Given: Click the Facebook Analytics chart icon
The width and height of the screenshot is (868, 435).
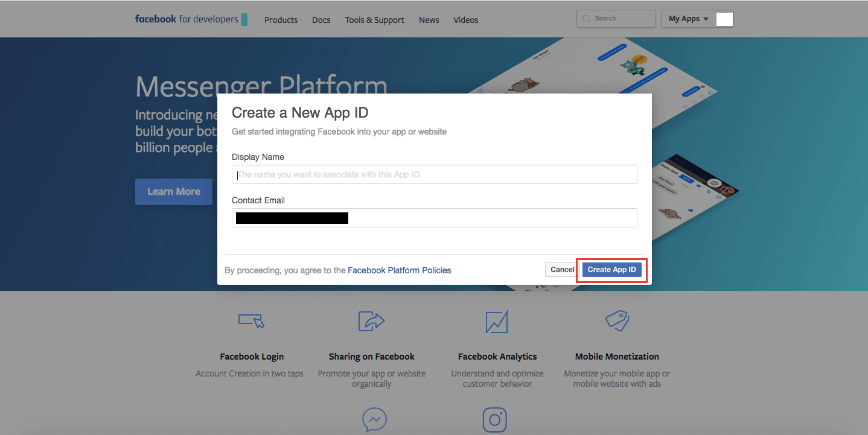Looking at the screenshot, I should click(x=497, y=322).
